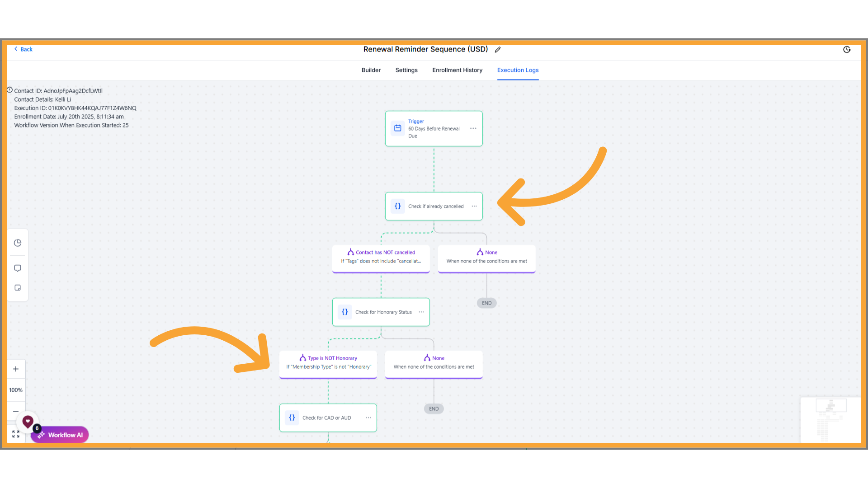Select the Contact has NOT cancelled branch node
Image resolution: width=868 pixels, height=488 pixels.
[x=381, y=258]
